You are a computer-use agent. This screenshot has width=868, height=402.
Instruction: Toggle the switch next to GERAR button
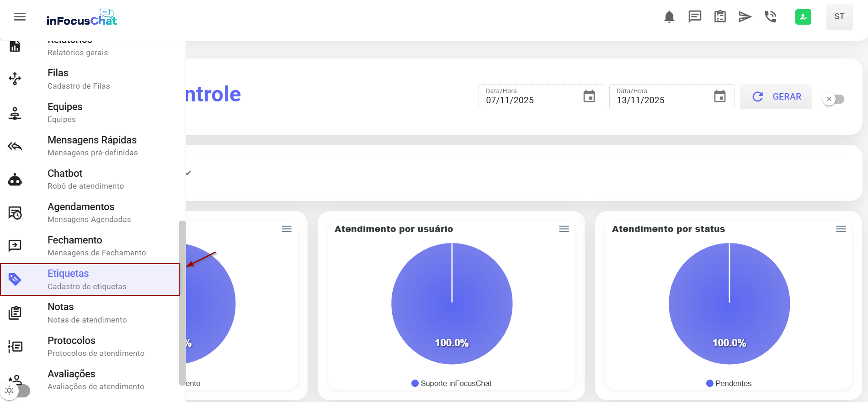click(834, 99)
